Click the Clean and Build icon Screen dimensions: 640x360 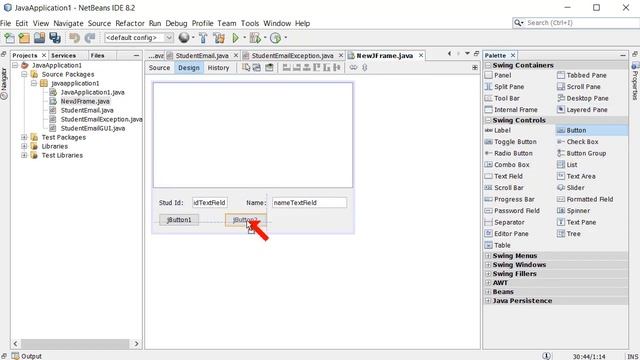(x=219, y=38)
